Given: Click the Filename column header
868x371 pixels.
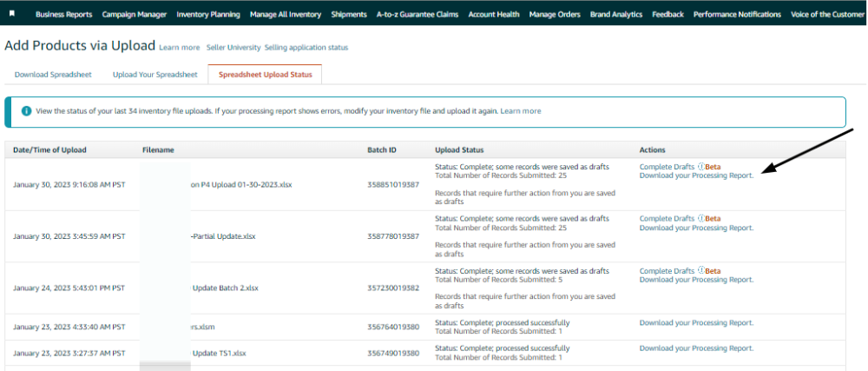Looking at the screenshot, I should coord(158,150).
